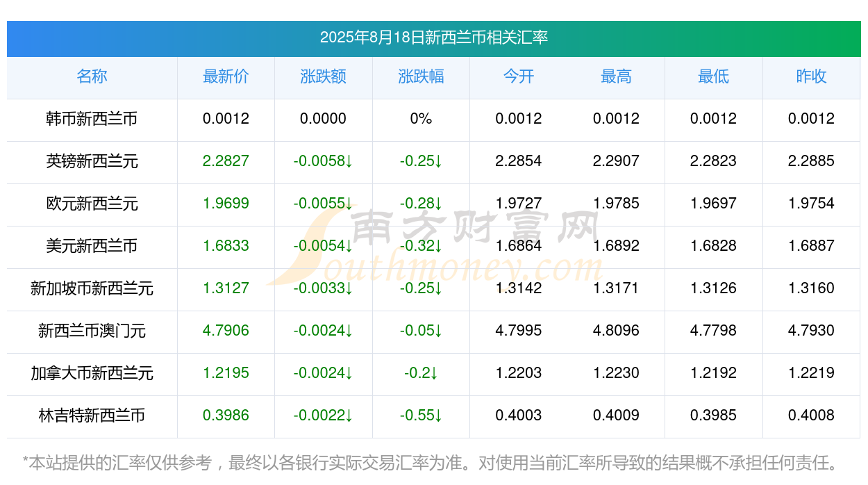The width and height of the screenshot is (868, 485).
Task: Select the 新加坡币新西兰元 row name
Action: pyautogui.click(x=92, y=288)
